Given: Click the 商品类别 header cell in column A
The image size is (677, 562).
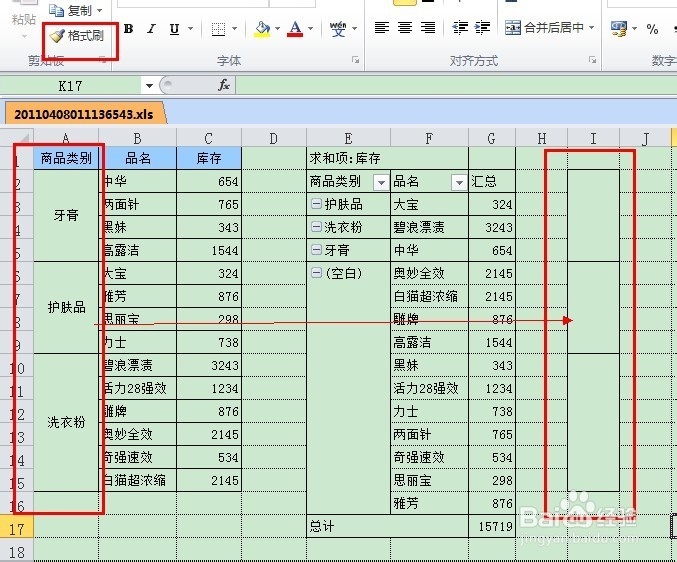Looking at the screenshot, I should [66, 158].
